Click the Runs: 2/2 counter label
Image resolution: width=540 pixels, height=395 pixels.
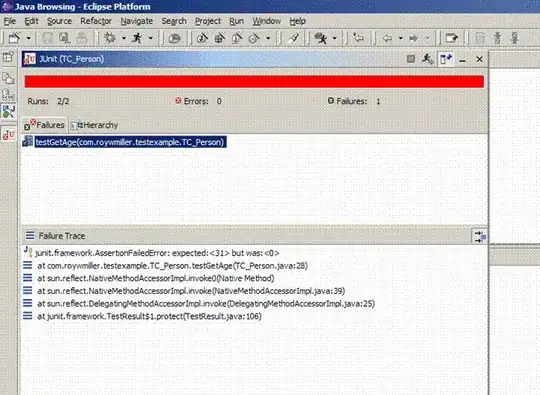pyautogui.click(x=48, y=101)
